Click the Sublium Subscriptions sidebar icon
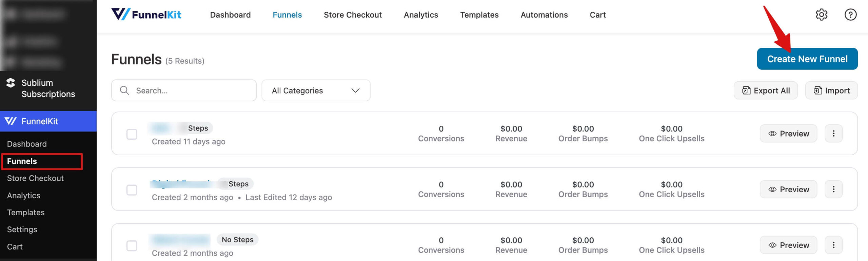The width and height of the screenshot is (868, 261). [x=11, y=83]
